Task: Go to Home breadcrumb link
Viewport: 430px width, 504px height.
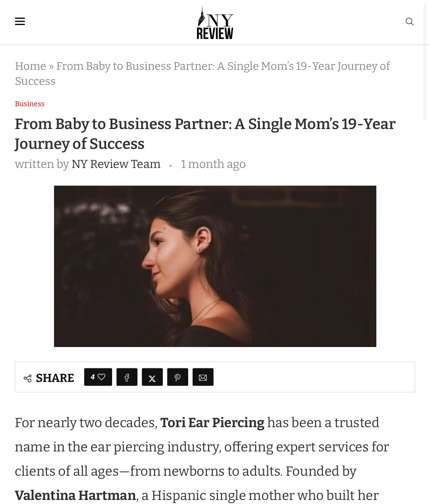Action: [x=31, y=66]
